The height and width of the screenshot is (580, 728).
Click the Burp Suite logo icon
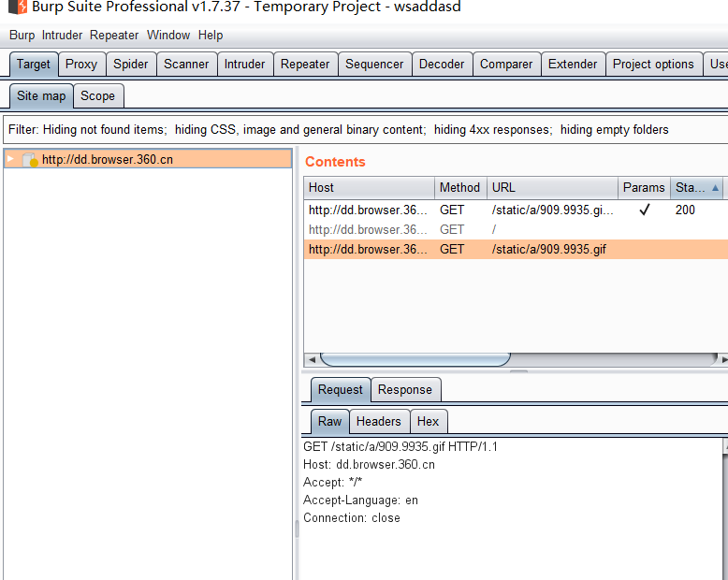[x=18, y=7]
